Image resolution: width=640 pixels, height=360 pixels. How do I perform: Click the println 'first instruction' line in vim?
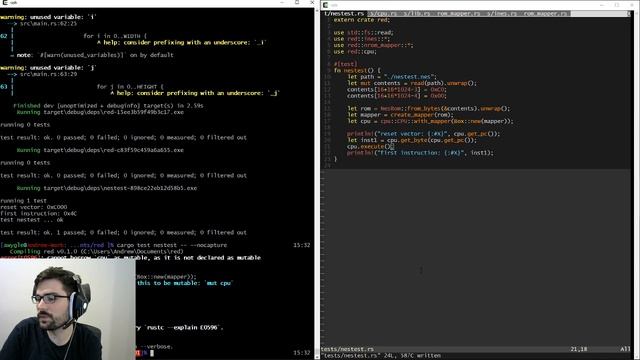point(420,153)
